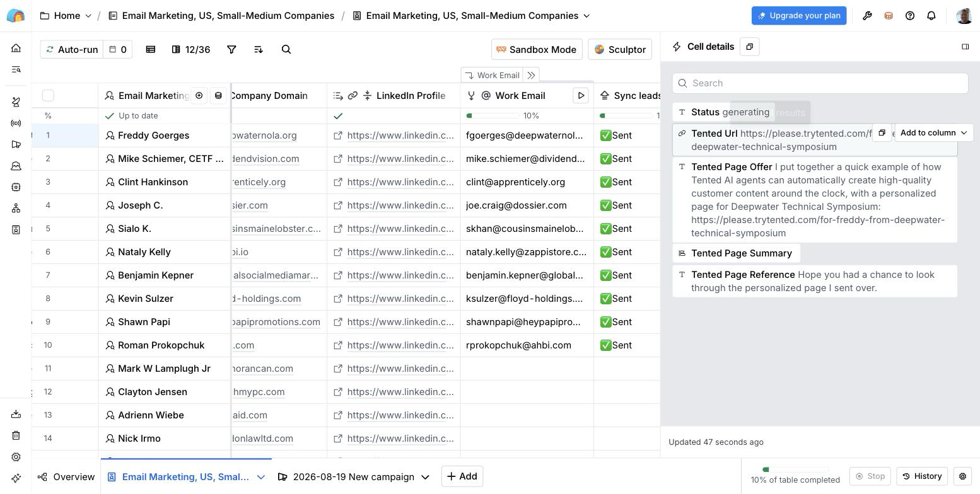Viewport: 980px width, 494px height.
Task: Open Sculptor
Action: coord(620,49)
